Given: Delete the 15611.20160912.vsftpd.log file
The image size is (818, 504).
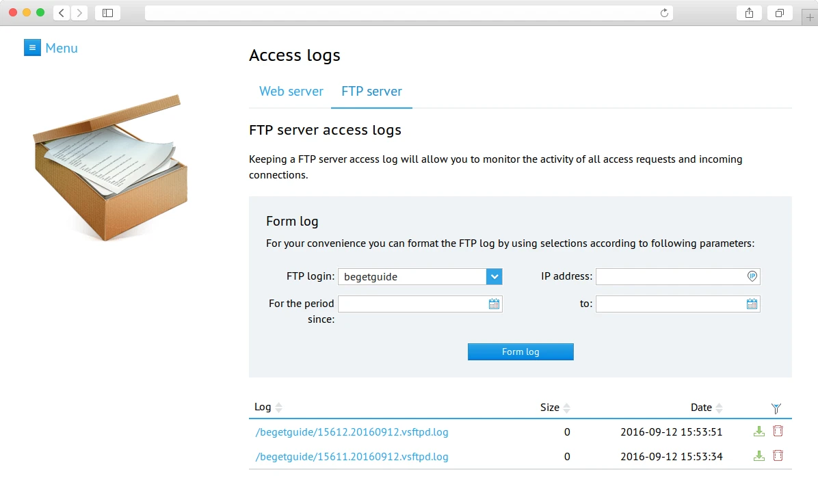Looking at the screenshot, I should click(x=778, y=455).
